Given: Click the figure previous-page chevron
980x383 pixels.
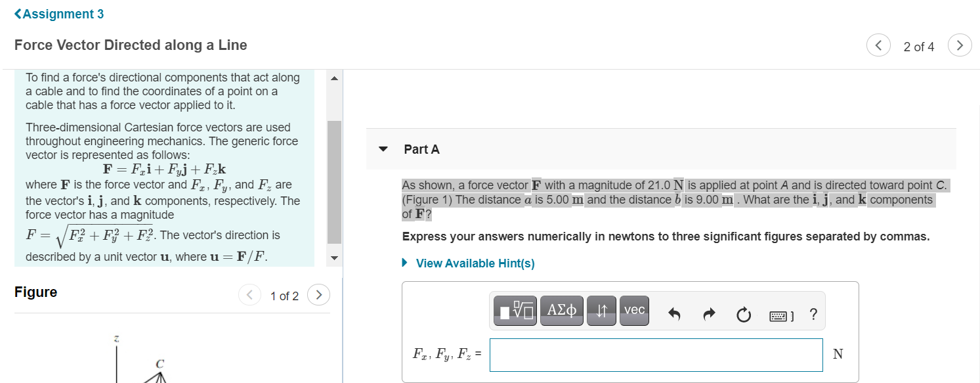Looking at the screenshot, I should tap(250, 296).
